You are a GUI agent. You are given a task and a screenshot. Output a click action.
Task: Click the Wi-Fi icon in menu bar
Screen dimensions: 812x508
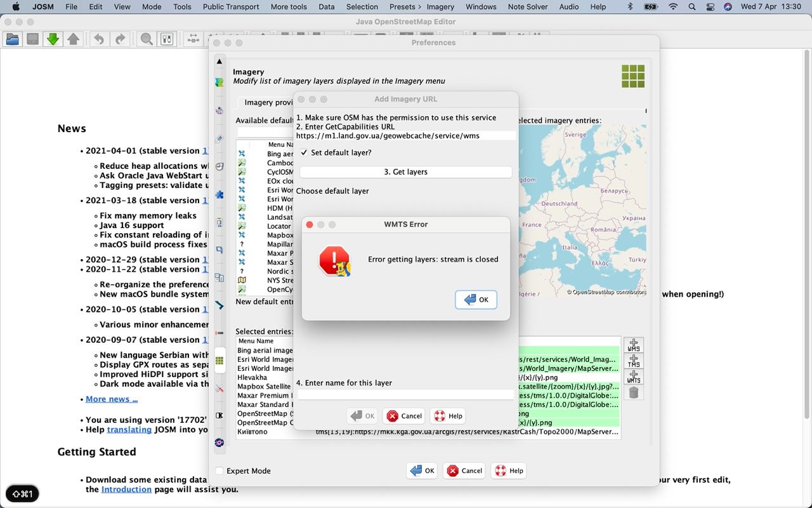point(673,7)
